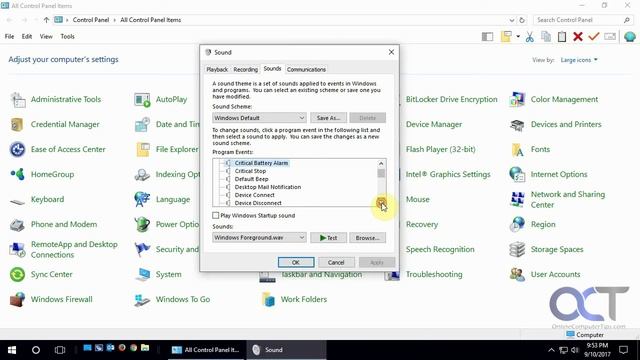
Task: Open the Sound Scheme dropdown
Action: pos(259,118)
